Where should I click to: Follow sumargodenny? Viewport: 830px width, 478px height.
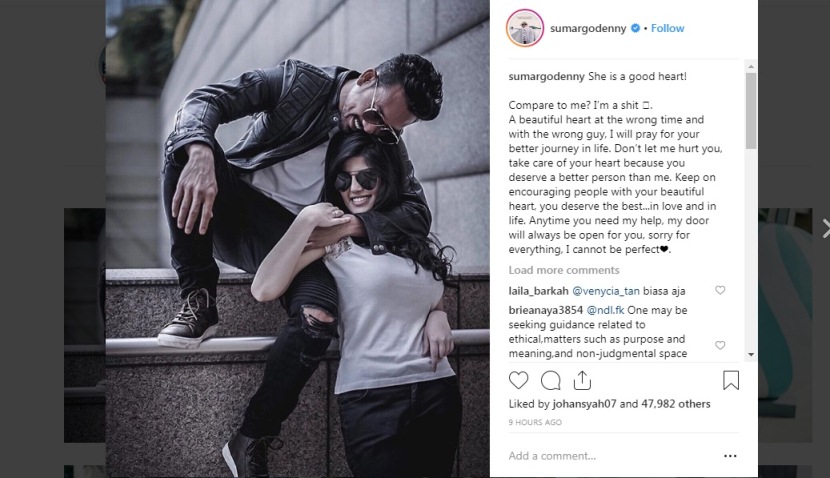click(x=667, y=28)
